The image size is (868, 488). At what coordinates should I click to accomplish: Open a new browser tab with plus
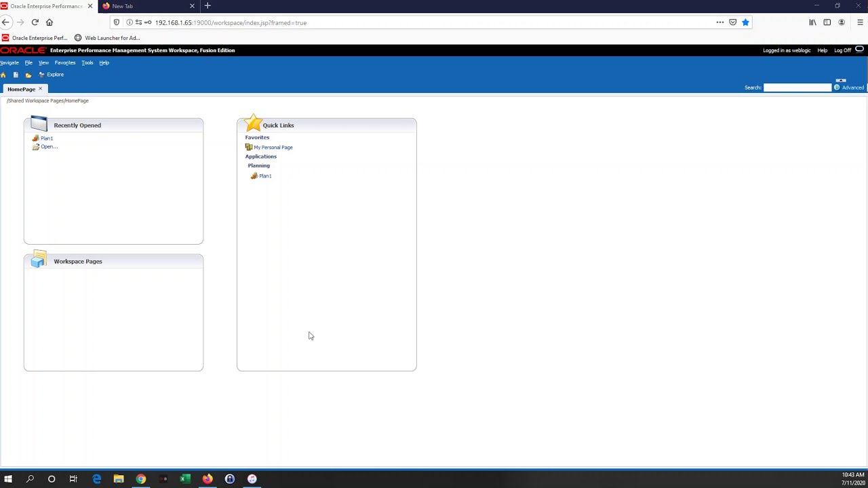(x=208, y=6)
